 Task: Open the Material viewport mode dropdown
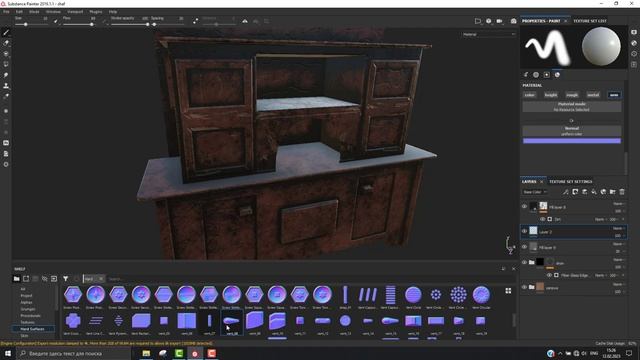pyautogui.click(x=489, y=35)
